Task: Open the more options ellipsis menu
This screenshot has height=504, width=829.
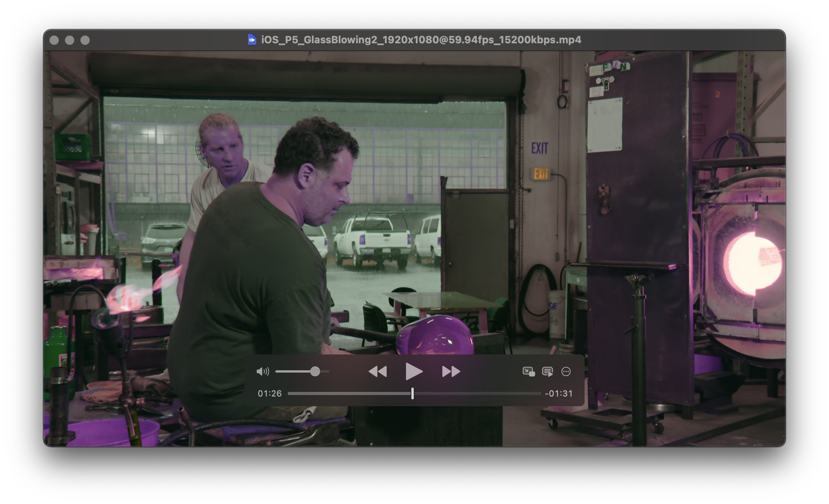Action: tap(566, 371)
